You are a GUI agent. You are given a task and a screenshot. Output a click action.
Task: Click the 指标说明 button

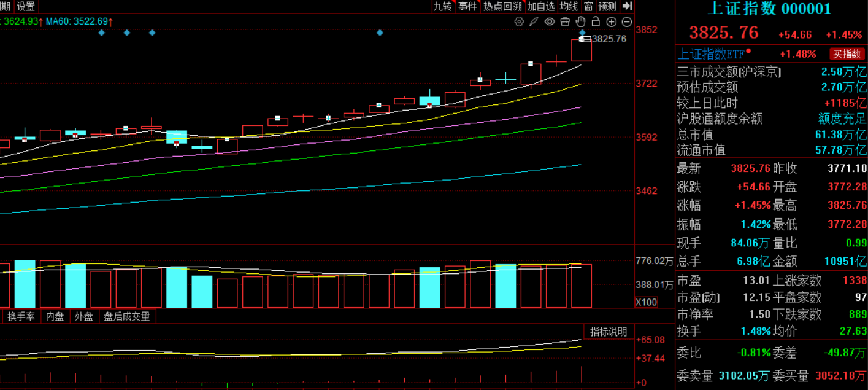tap(609, 332)
